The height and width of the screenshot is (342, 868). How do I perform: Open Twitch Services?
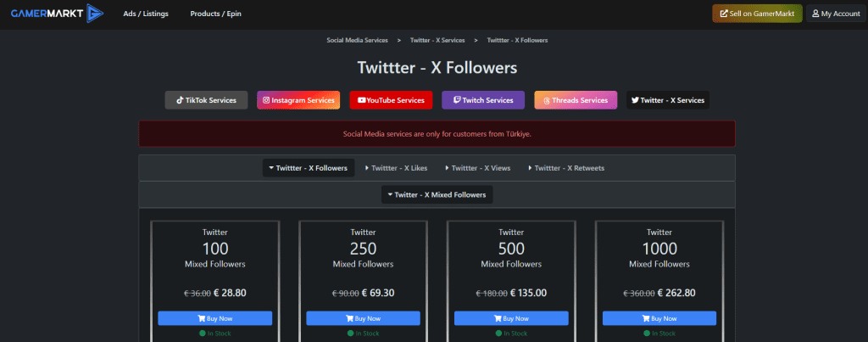(x=482, y=100)
